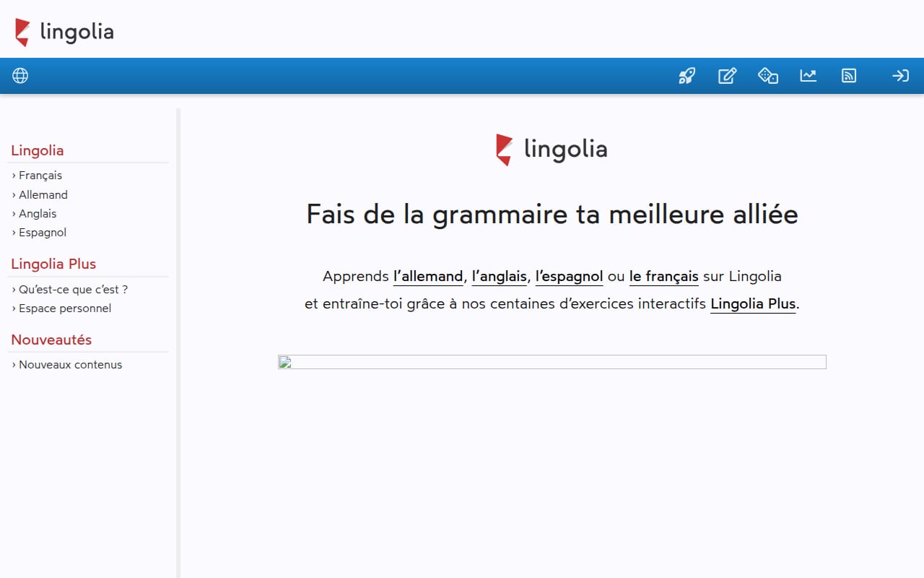Click the centered Lingolia logo above the headline

pos(552,150)
